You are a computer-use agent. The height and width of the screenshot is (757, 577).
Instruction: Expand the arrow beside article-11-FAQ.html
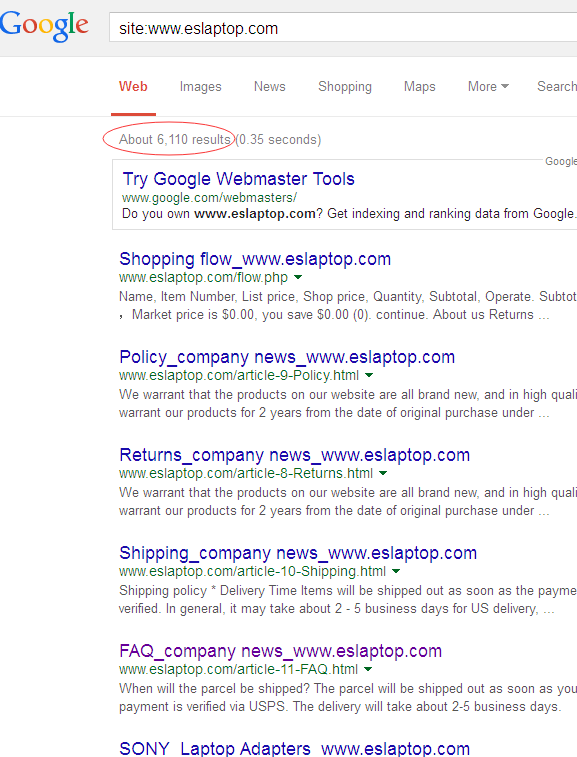pyautogui.click(x=368, y=669)
